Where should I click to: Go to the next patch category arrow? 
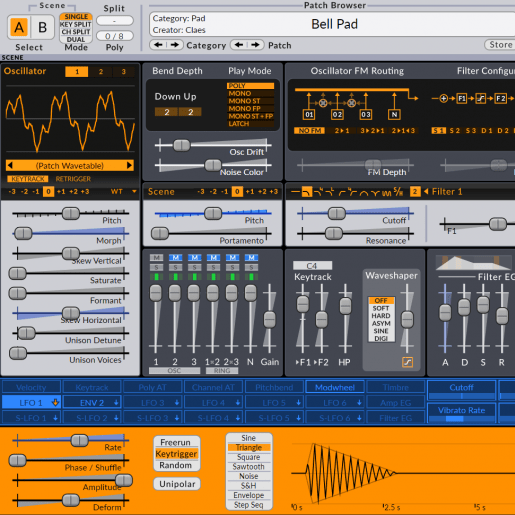click(175, 45)
